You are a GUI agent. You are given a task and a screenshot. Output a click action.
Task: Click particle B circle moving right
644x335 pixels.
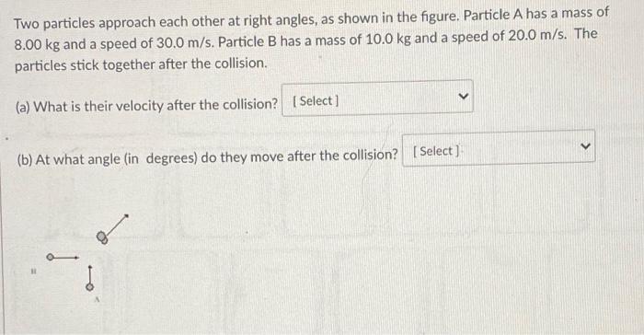(x=50, y=258)
